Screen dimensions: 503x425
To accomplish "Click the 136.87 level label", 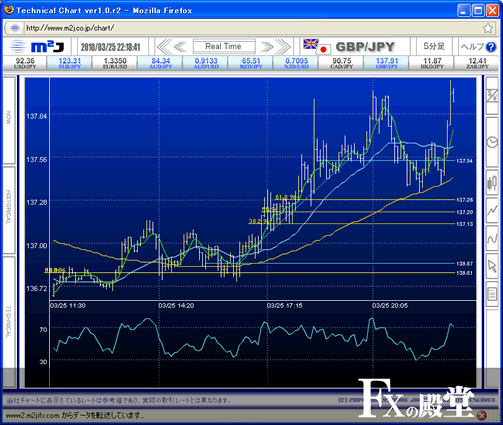I will pyautogui.click(x=465, y=264).
